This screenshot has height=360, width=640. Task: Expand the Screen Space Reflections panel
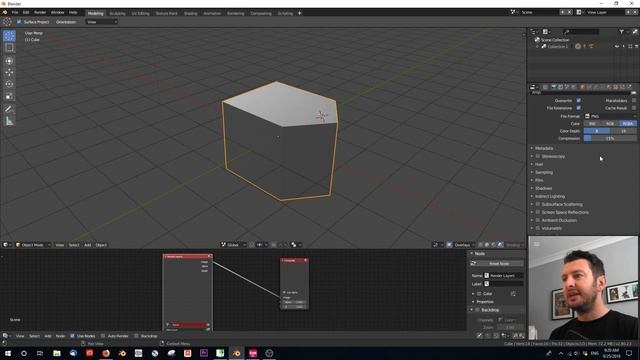click(565, 212)
